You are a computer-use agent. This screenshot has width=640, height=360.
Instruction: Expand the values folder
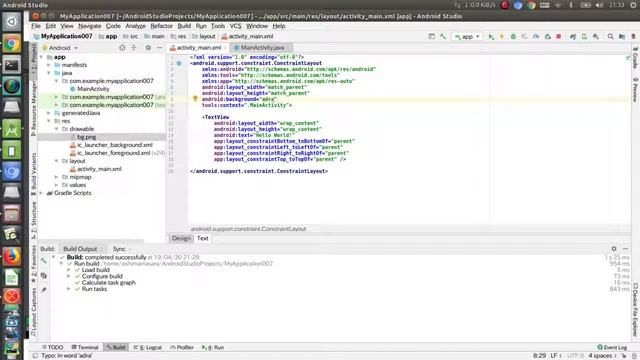point(57,185)
